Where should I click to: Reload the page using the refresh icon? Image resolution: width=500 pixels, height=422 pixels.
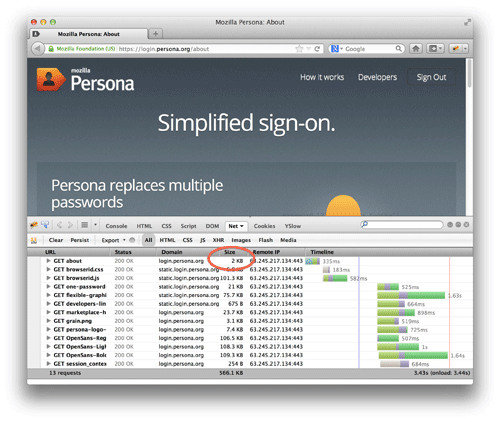tap(317, 49)
